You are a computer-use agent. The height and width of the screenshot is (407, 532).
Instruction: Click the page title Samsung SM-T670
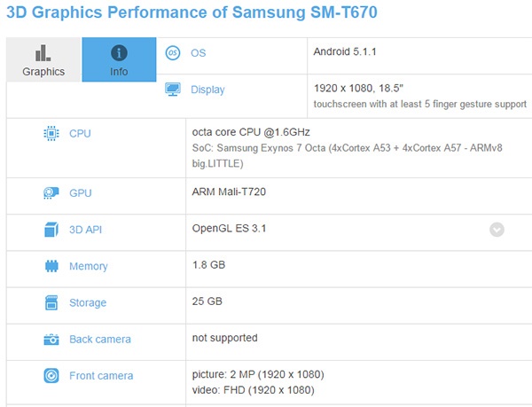tap(305, 12)
